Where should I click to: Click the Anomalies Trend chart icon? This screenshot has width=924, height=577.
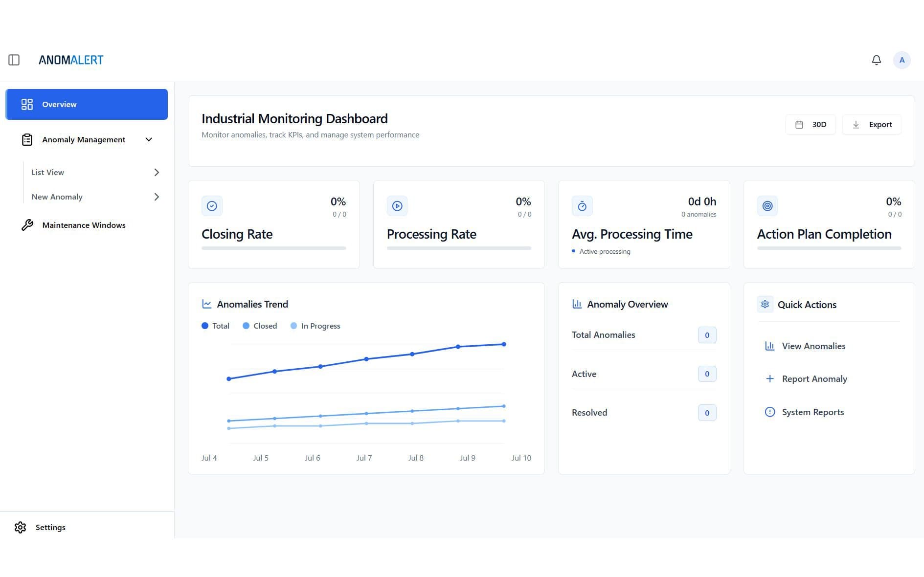point(207,304)
